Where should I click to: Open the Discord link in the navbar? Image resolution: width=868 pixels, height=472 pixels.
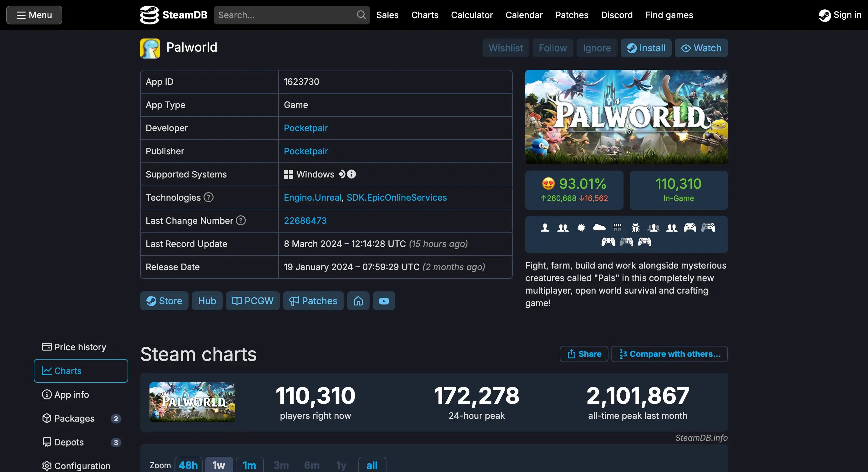pos(617,15)
